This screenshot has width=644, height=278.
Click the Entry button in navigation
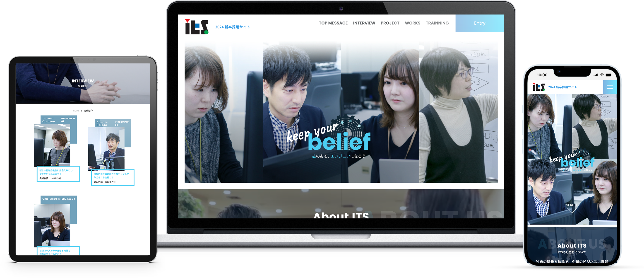tap(480, 23)
